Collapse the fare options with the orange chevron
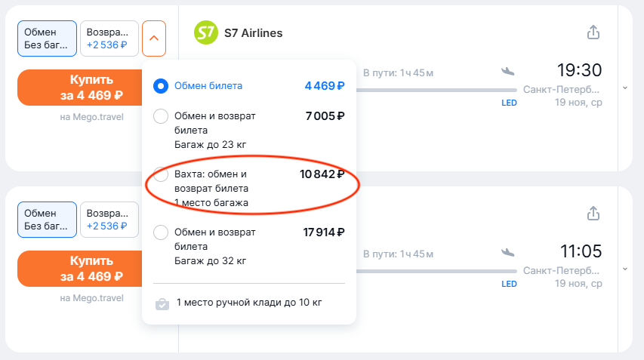Screen dimensions: 644x360 coord(154,38)
